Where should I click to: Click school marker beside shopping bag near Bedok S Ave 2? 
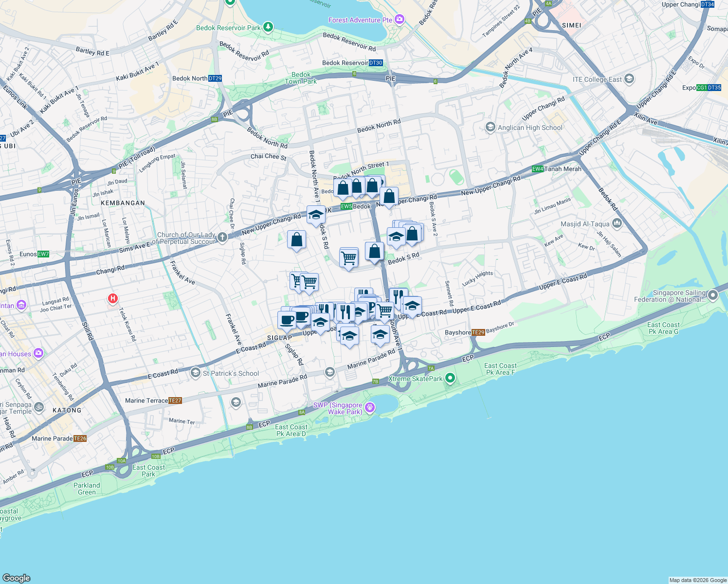pos(397,237)
